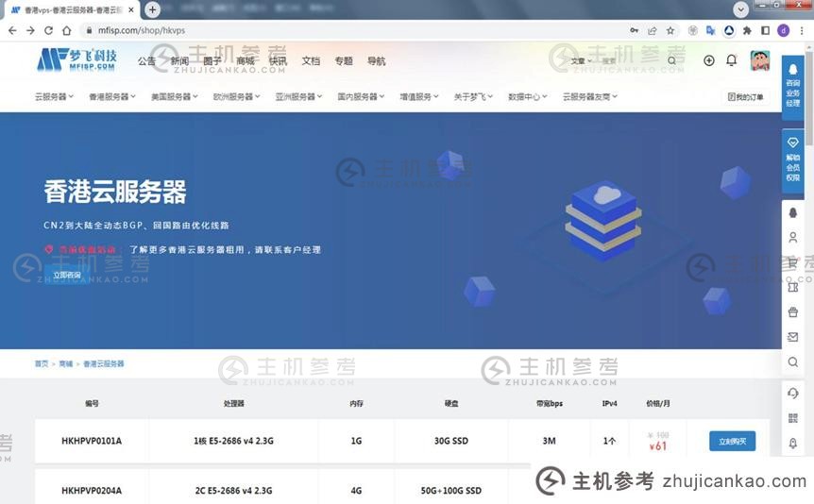Click the tab search chevron button

pos(740,9)
